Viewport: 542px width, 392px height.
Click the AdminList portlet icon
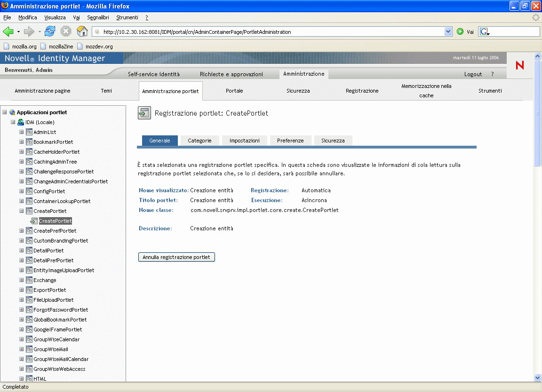29,132
